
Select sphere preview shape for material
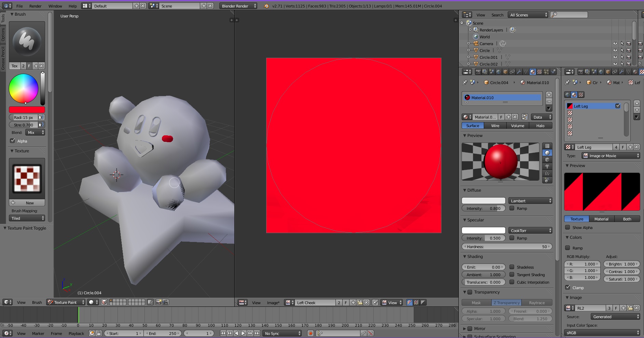[x=547, y=153]
